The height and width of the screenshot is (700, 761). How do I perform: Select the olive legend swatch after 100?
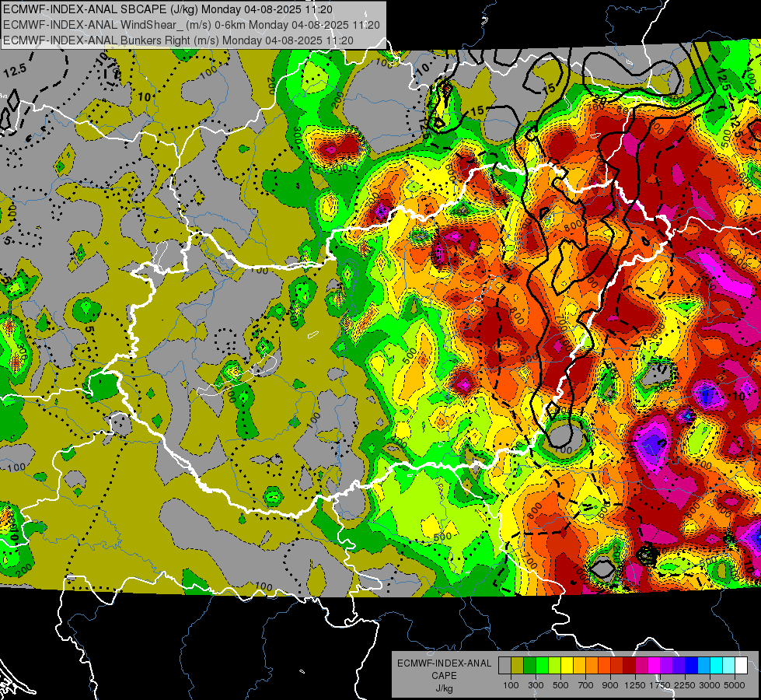pos(517,666)
